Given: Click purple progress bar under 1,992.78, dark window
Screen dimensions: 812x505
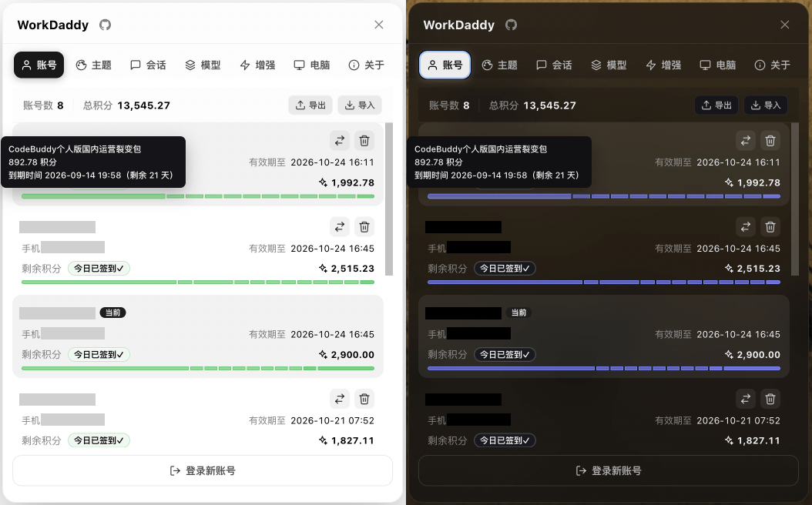Looking at the screenshot, I should click(604, 196).
